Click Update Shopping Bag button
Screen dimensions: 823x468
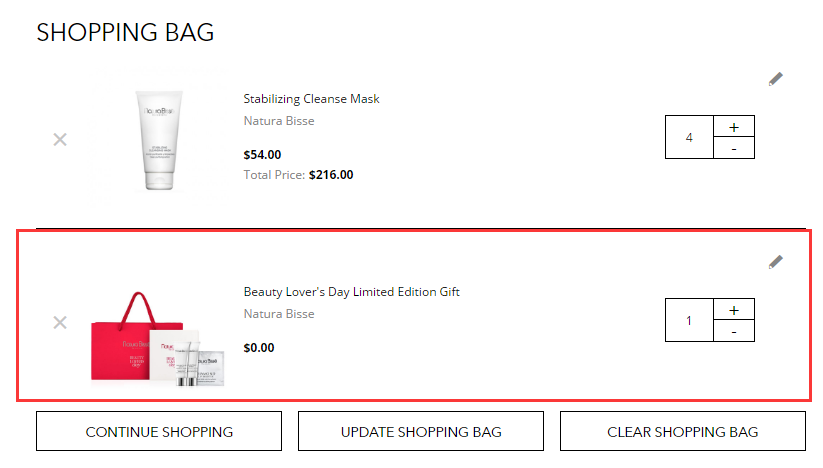[x=421, y=431]
